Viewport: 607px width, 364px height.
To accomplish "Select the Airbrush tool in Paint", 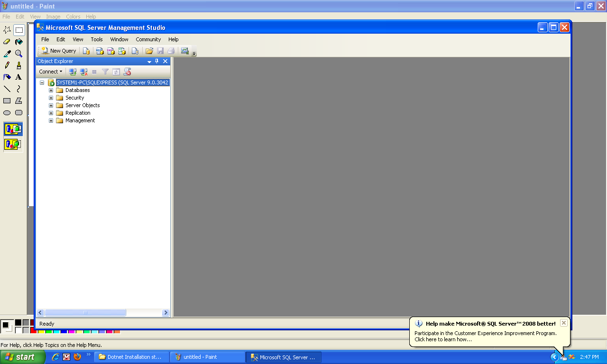I will pyautogui.click(x=7, y=77).
